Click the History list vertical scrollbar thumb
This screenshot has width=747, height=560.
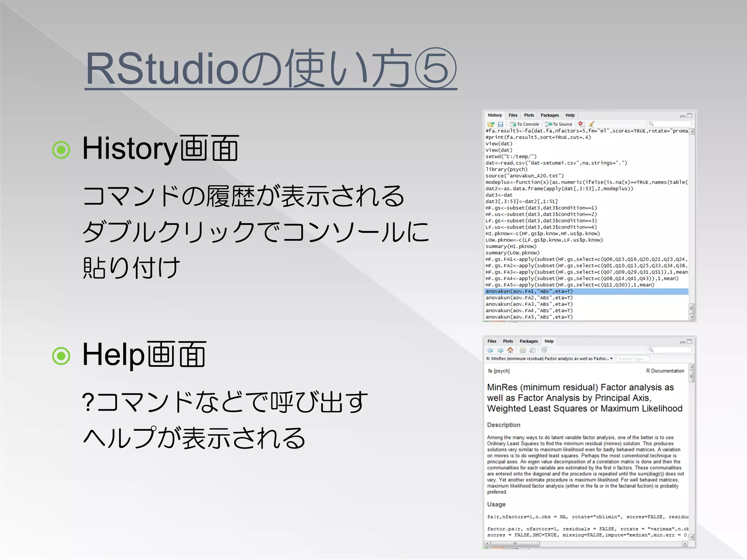692,308
